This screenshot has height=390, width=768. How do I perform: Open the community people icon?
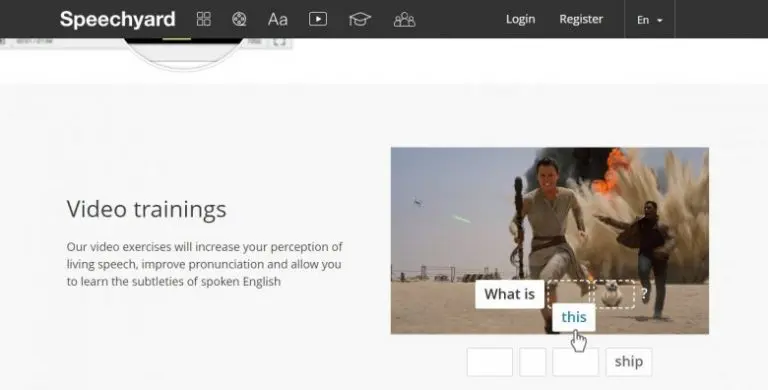click(x=405, y=20)
